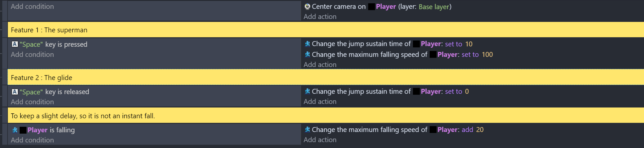This screenshot has height=148, width=644.
Task: Click Player thumbnail in is falling condition
Action: (x=23, y=130)
